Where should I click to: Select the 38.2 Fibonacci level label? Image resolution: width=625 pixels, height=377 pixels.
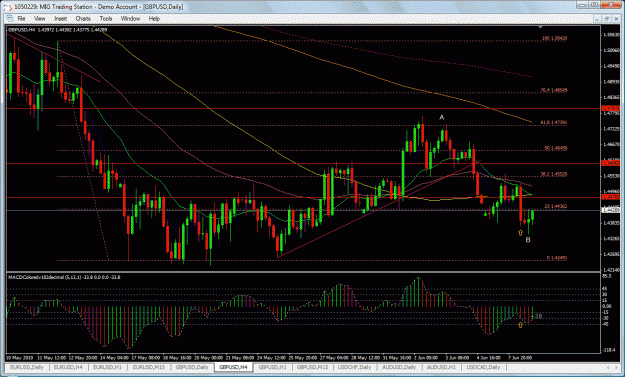tap(554, 174)
